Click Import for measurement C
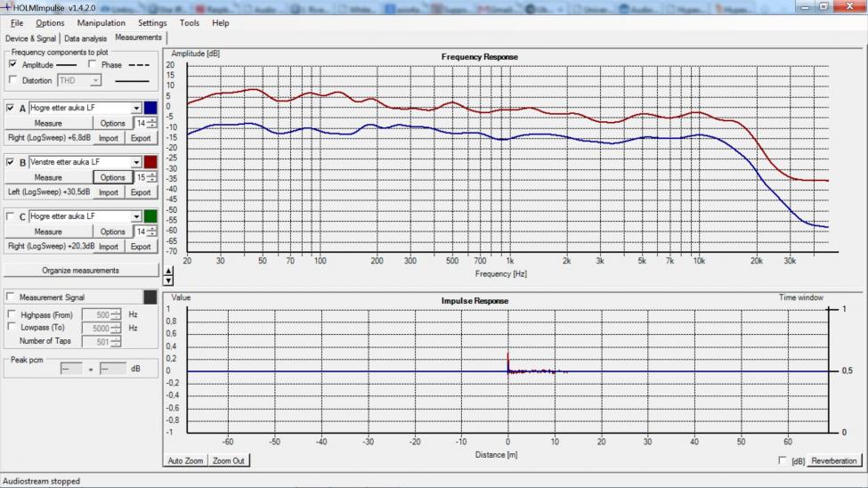 [109, 247]
